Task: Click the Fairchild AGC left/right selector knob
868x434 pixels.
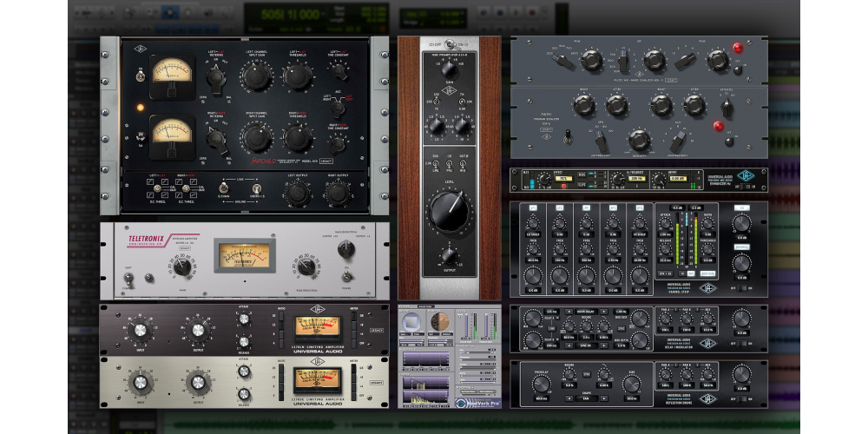Action: pos(338,108)
